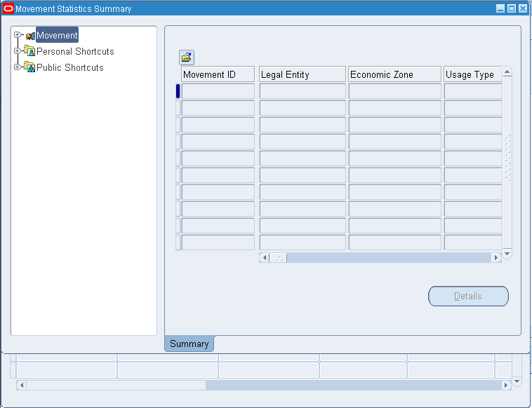The width and height of the screenshot is (532, 408).
Task: Click table vertical scrollbar up arrow
Action: click(507, 72)
